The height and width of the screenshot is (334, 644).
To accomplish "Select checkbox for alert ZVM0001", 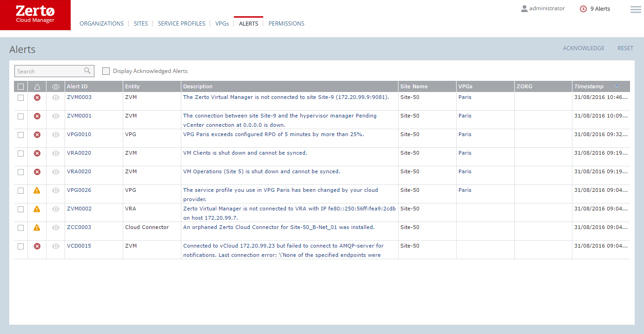I will point(20,116).
